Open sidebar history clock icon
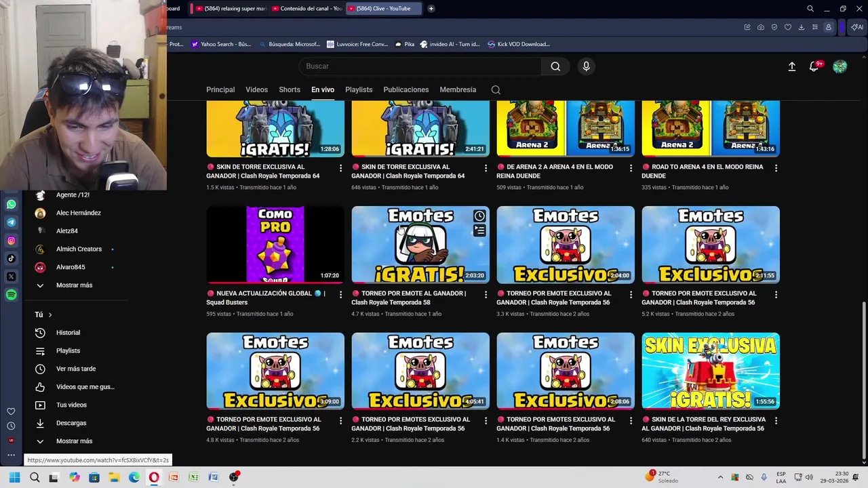The image size is (868, 488). click(x=11, y=426)
